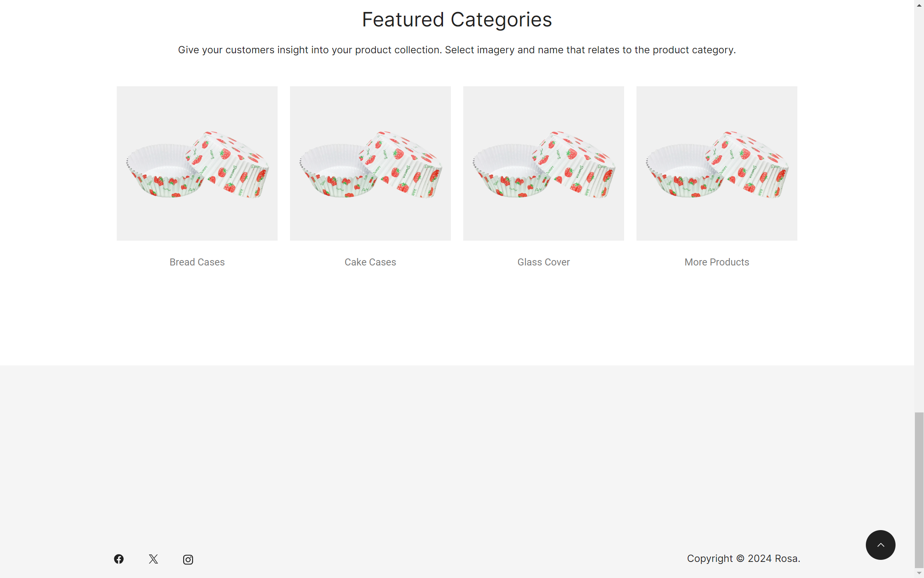Open the Instagram social icon
This screenshot has height=578, width=924.
[188, 559]
